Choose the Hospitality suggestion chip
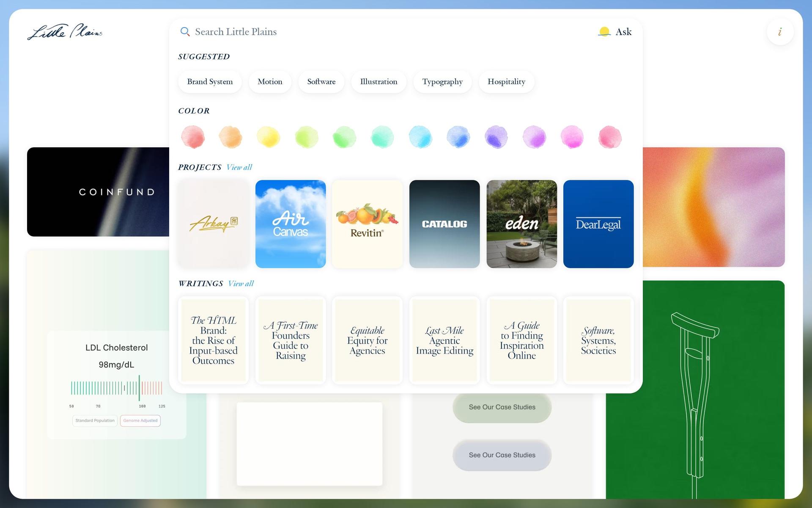The width and height of the screenshot is (812, 508). click(x=506, y=82)
